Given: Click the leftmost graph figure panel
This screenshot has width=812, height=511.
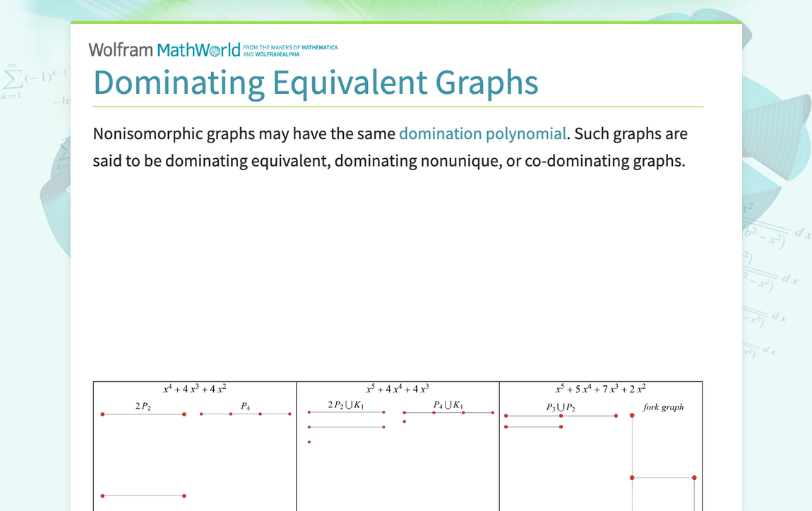Looking at the screenshot, I should [x=194, y=452].
